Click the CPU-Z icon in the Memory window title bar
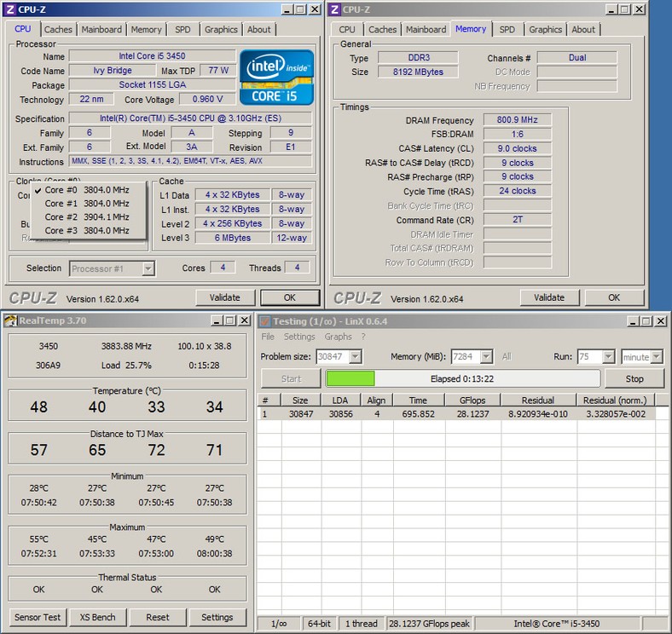Screen dimensions: 672x634 pos(334,9)
